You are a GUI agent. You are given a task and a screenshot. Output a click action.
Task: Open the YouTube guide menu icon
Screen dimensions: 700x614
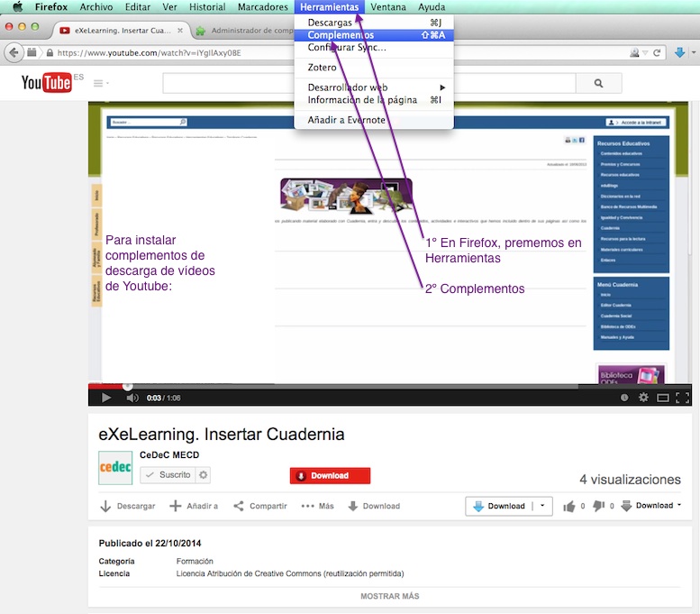click(x=100, y=83)
